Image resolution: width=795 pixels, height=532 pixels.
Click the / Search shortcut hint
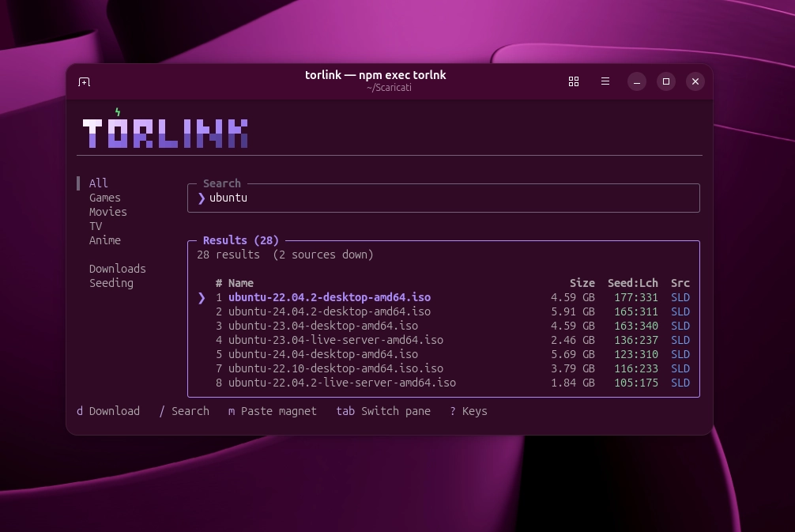point(184,411)
